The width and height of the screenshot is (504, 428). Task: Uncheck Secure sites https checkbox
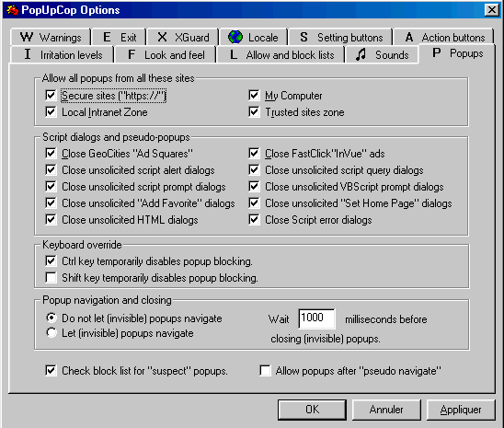[51, 95]
